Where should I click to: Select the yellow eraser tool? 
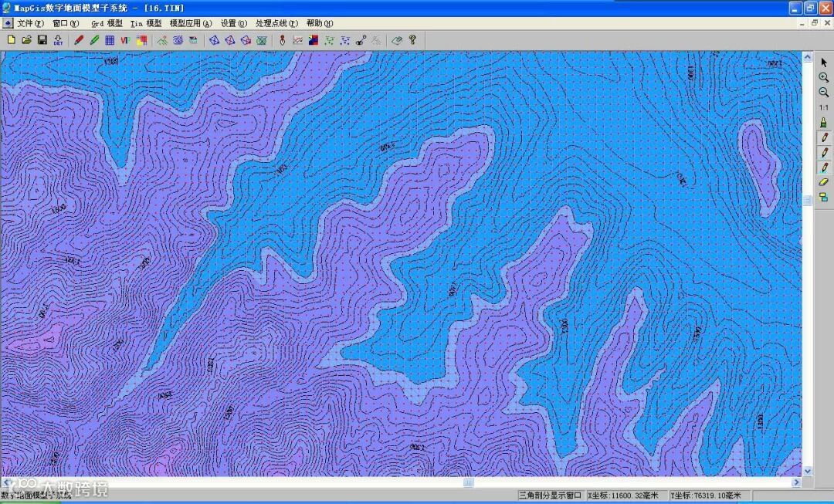[824, 182]
